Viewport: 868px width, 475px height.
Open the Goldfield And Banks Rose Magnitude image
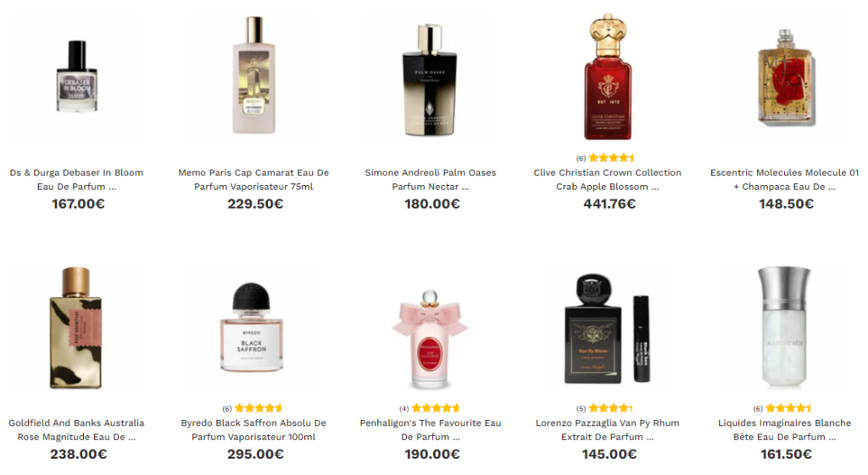pos(75,327)
